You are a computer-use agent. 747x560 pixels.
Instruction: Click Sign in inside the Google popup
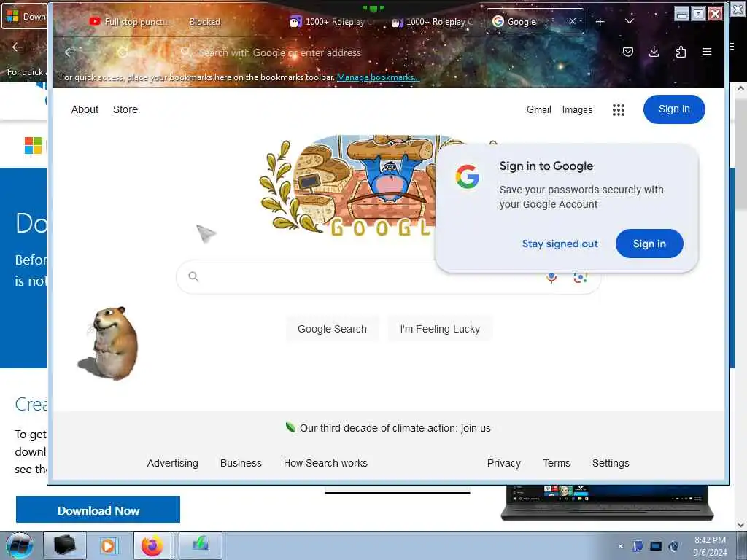(x=649, y=244)
